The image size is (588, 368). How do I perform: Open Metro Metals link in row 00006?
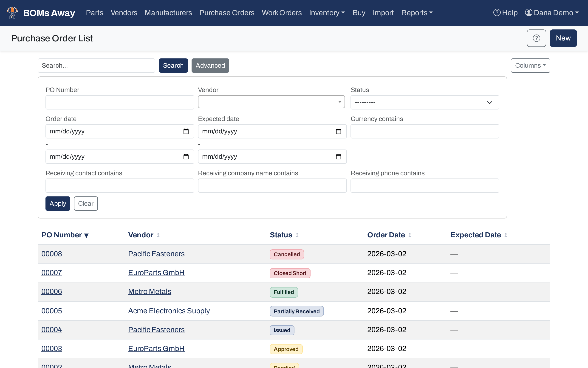[x=150, y=292]
